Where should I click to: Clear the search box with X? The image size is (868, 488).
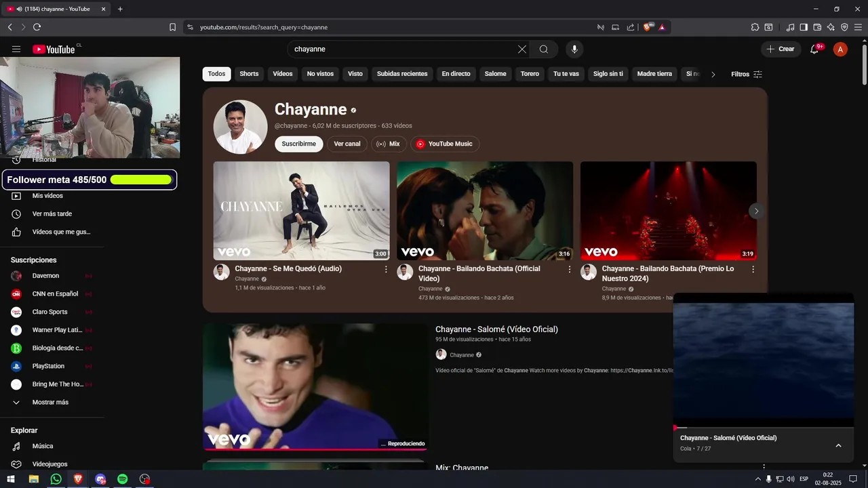click(522, 49)
